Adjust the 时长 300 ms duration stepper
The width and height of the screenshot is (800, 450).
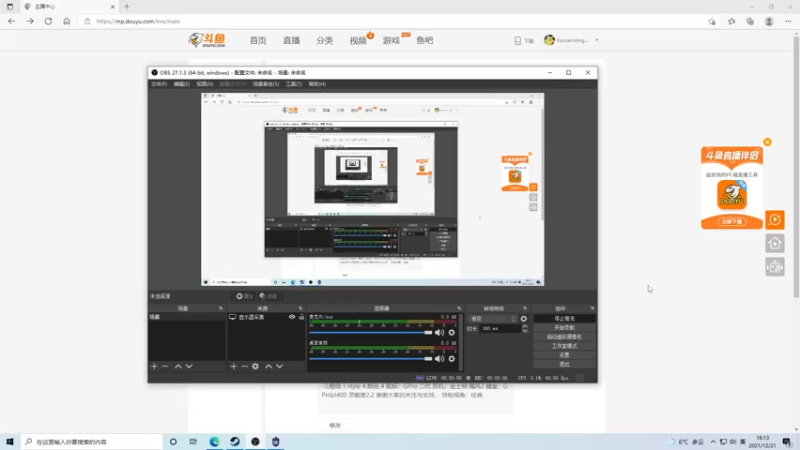click(x=524, y=329)
